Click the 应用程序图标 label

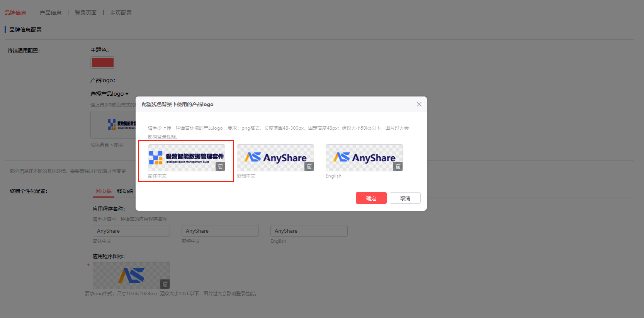coord(109,256)
